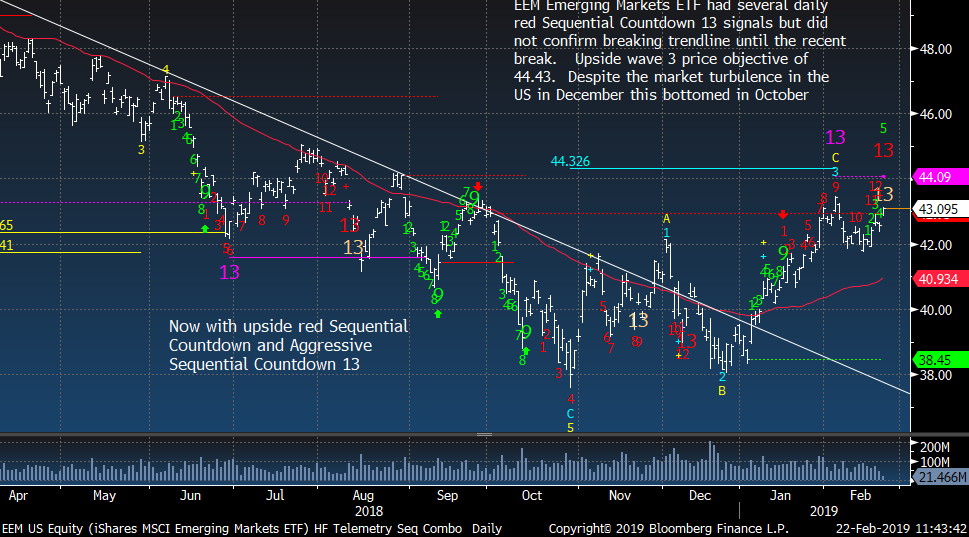The height and width of the screenshot is (537, 969).
Task: Click the cyan 44.326 level label
Action: click(570, 161)
